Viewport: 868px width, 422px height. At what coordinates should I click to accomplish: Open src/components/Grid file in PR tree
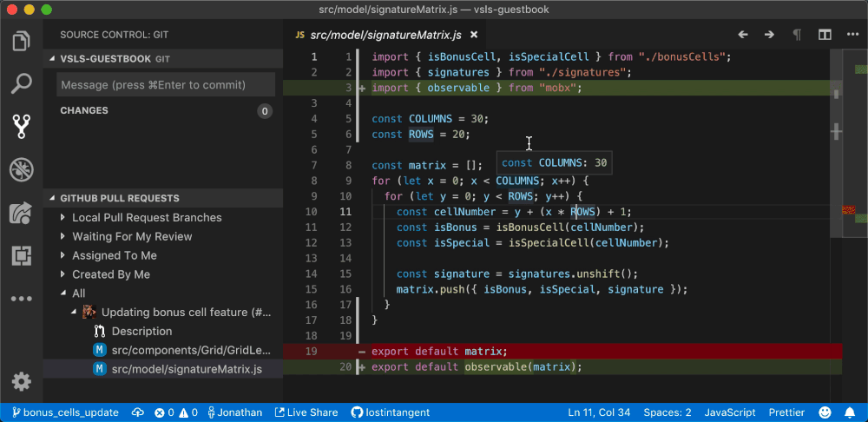tap(190, 350)
